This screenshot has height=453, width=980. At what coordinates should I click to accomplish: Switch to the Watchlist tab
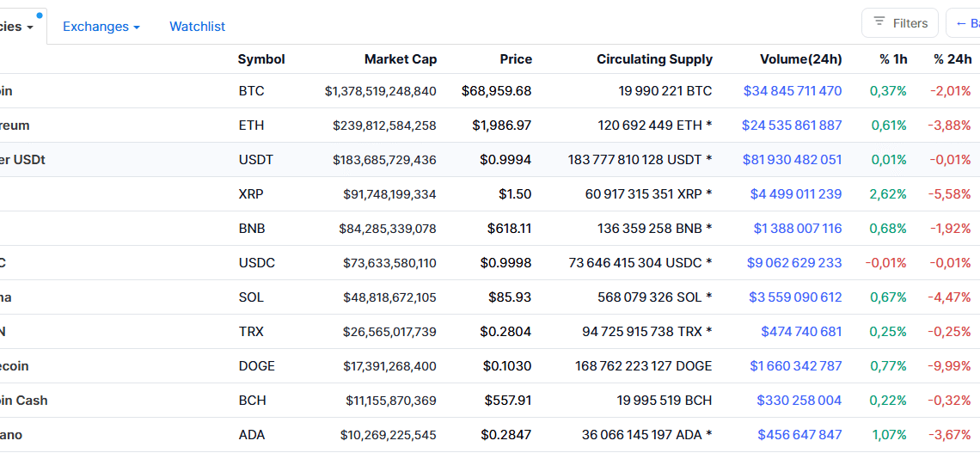tap(197, 27)
